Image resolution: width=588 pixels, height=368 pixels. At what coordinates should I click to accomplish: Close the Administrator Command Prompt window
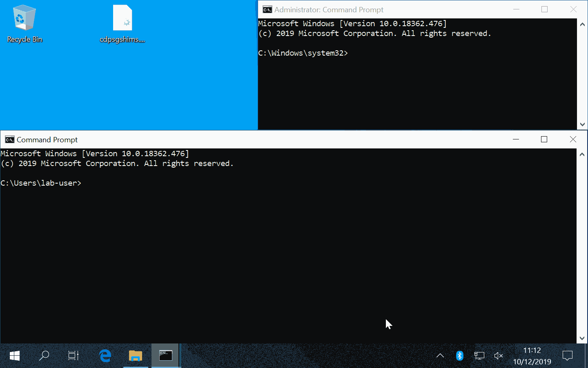click(573, 9)
